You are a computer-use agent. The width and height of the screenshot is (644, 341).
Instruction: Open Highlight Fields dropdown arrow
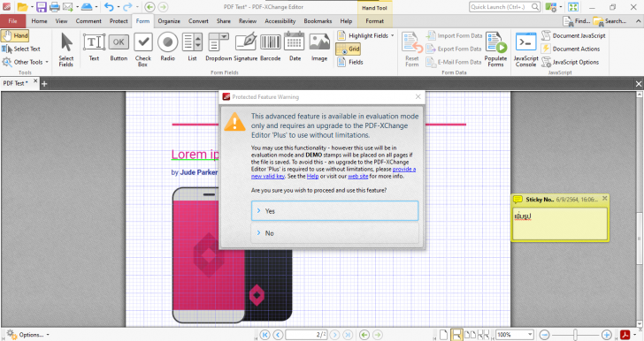392,35
